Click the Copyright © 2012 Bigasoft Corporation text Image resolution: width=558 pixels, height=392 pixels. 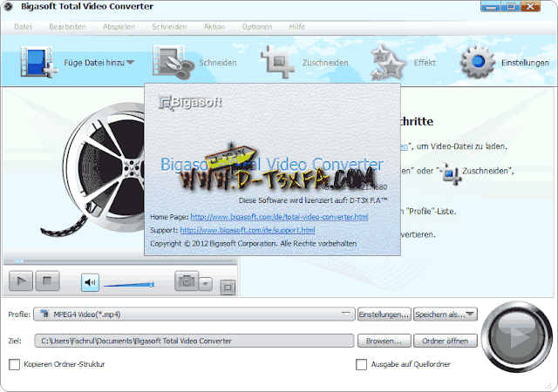point(254,244)
